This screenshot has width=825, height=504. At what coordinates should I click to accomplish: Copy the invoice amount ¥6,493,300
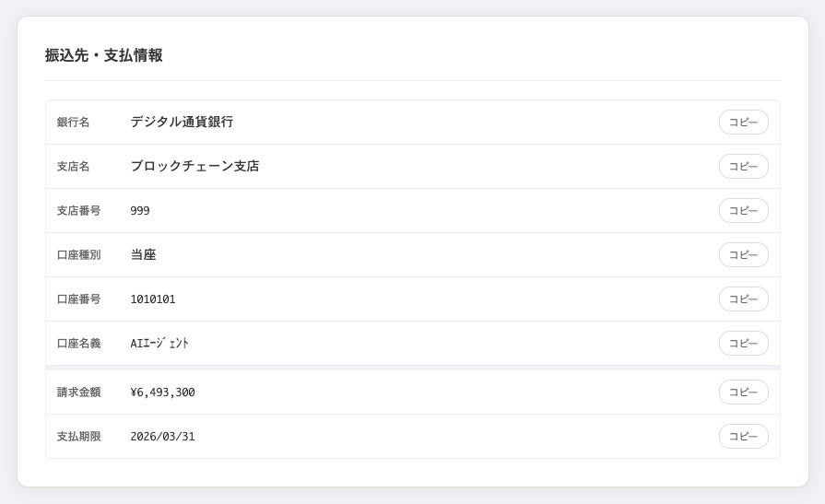(x=743, y=393)
